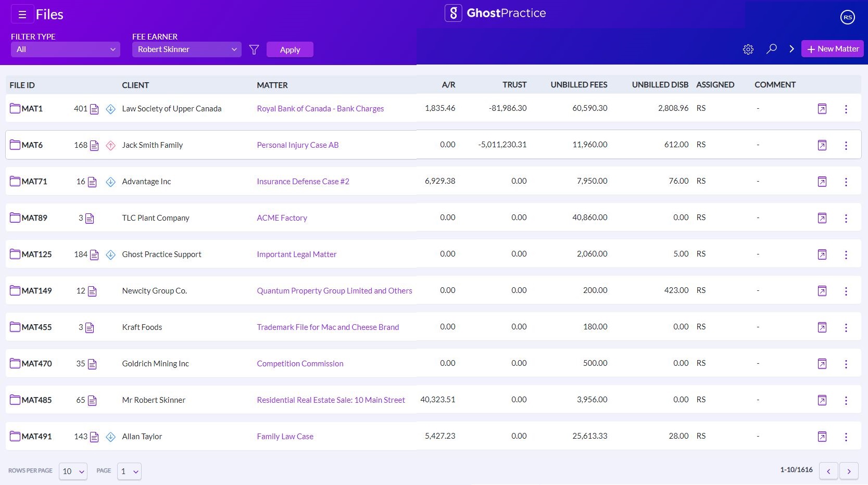Open MAT1 matter in new window icon
Image resolution: width=868 pixels, height=485 pixels.
tap(822, 109)
